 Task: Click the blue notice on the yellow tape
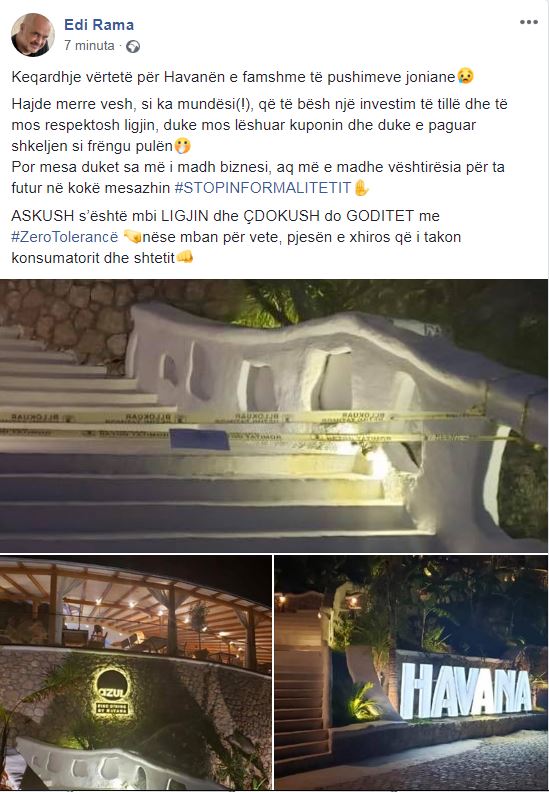(x=199, y=439)
